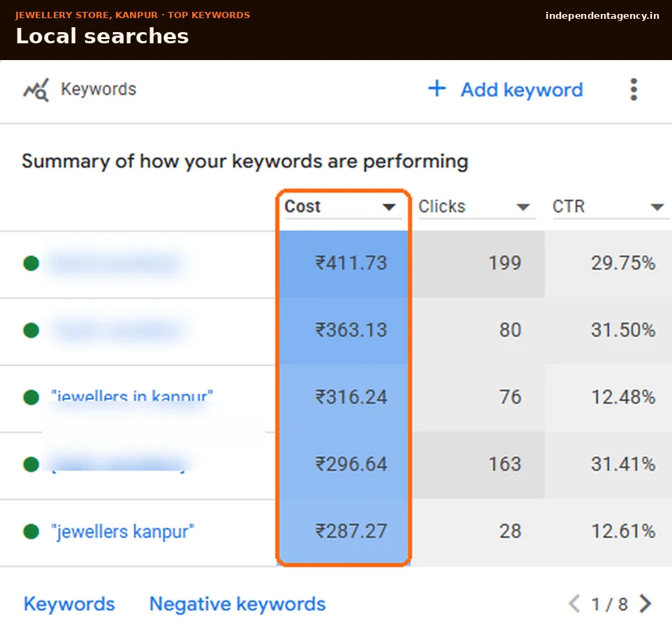Select the ₹287.27 cost cell

(x=343, y=532)
